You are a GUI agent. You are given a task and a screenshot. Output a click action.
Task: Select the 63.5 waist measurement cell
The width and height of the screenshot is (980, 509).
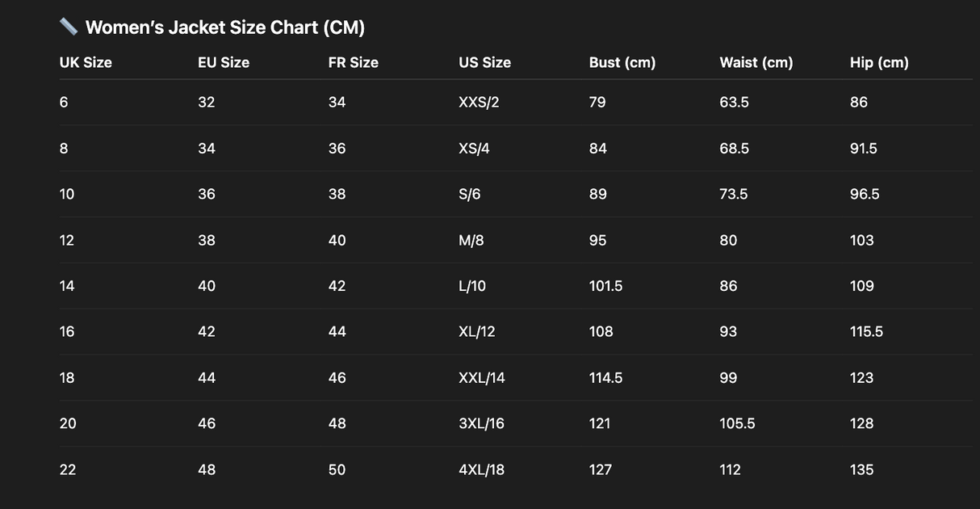[x=734, y=103]
